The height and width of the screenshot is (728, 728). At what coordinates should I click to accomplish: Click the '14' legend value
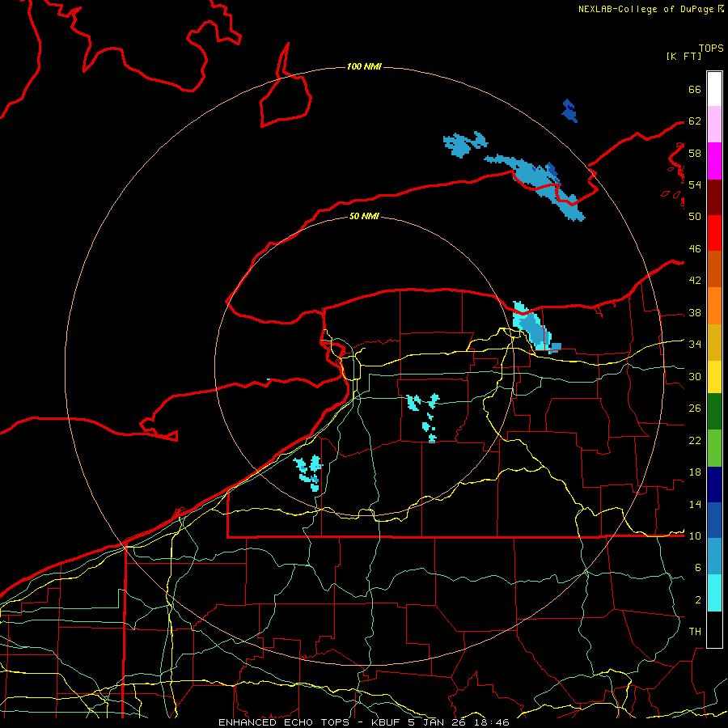695,505
